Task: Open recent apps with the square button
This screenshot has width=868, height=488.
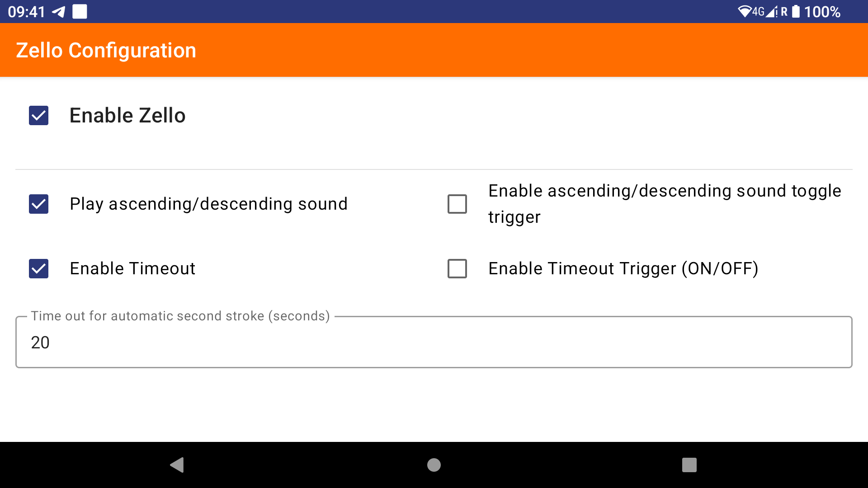Action: coord(689,465)
